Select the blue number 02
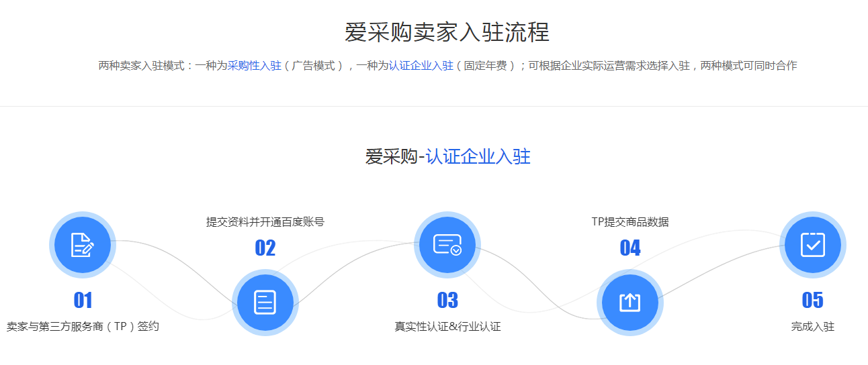Image resolution: width=868 pixels, height=365 pixels. click(265, 248)
